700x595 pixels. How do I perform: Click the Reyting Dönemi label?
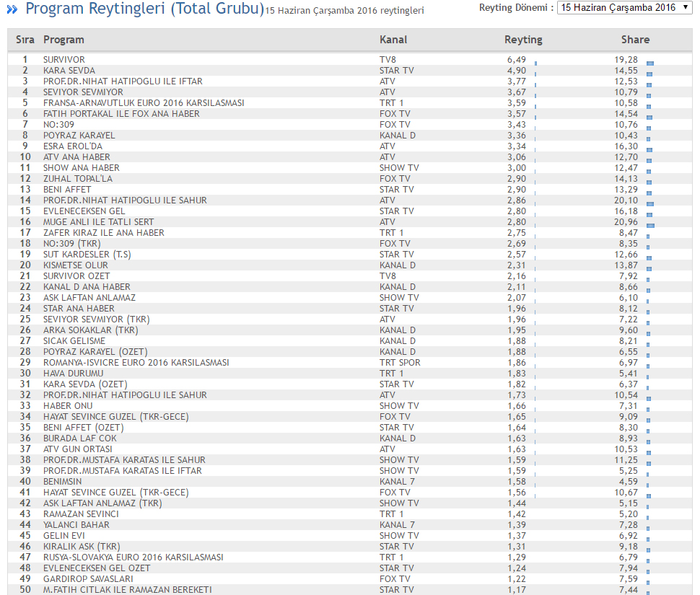516,8
